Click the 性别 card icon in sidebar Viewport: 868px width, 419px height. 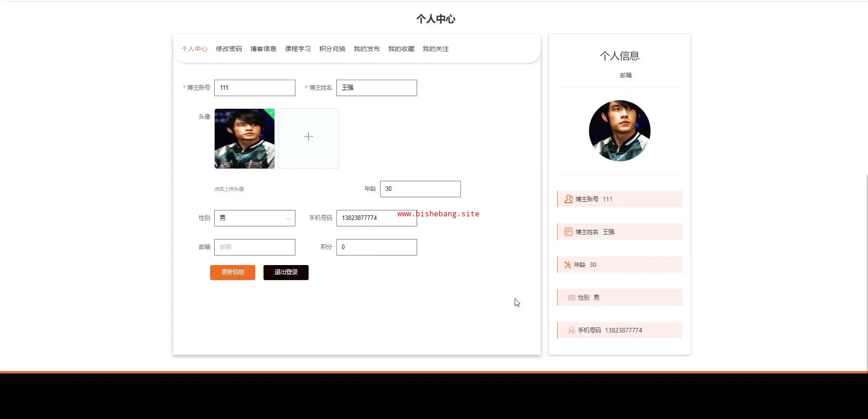click(x=572, y=297)
